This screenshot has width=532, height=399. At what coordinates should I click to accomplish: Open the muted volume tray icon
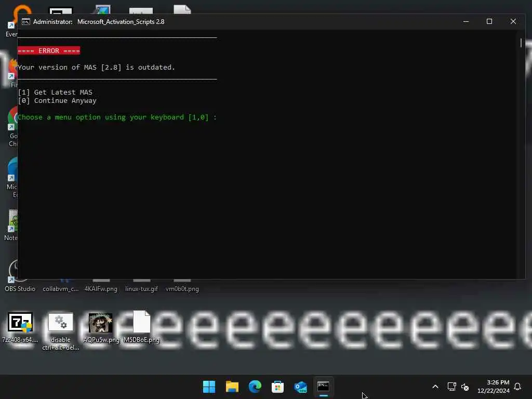[465, 387]
